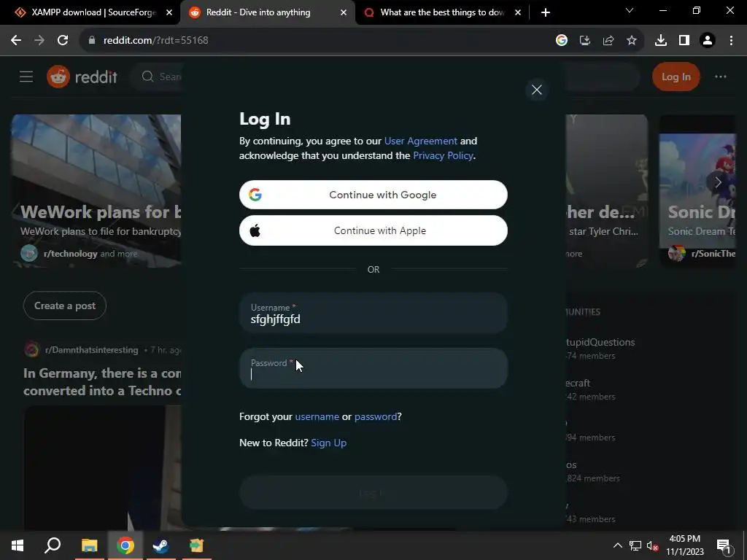
Task: Install app icon in address bar
Action: coord(585,41)
